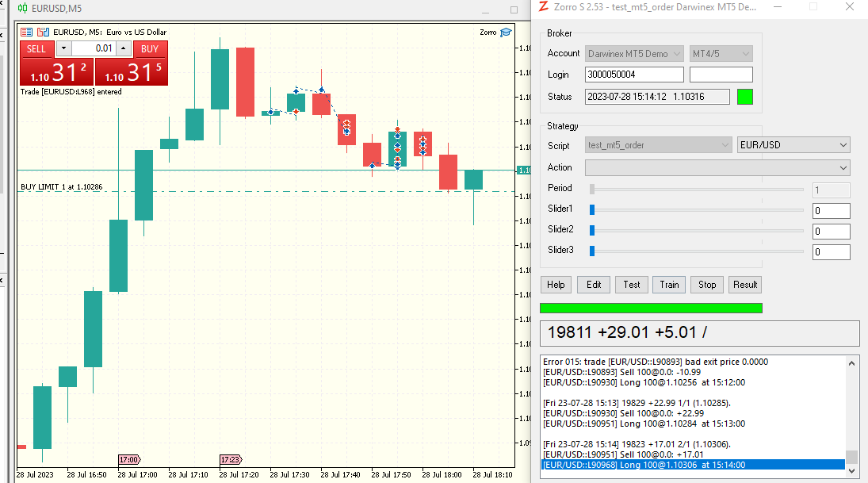This screenshot has height=483, width=868.
Task: Open the Darwinex MT5 Demo account dropdown
Action: (x=634, y=54)
